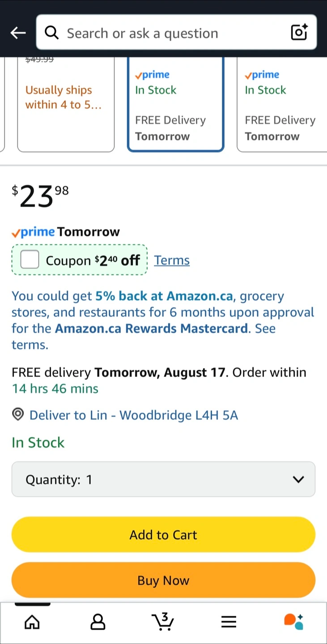Expand quantity options with chevron arrow
The width and height of the screenshot is (327, 644).
tap(298, 479)
